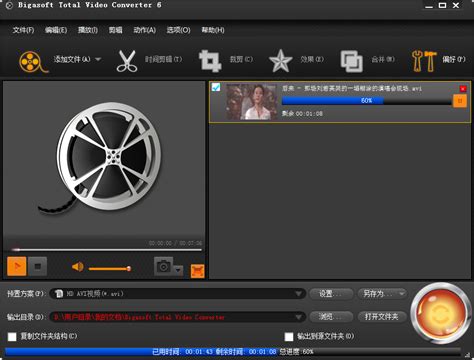Open the 播放(I) menu
The height and width of the screenshot is (360, 474).
pyautogui.click(x=88, y=30)
